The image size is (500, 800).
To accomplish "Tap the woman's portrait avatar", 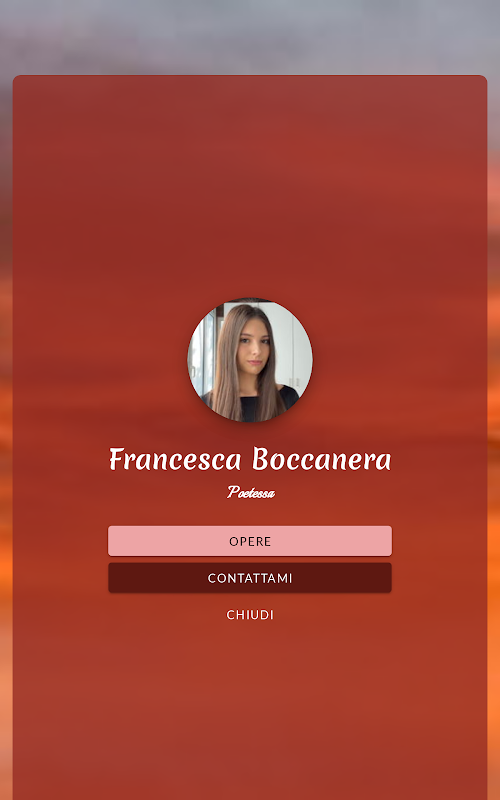I will (250, 360).
